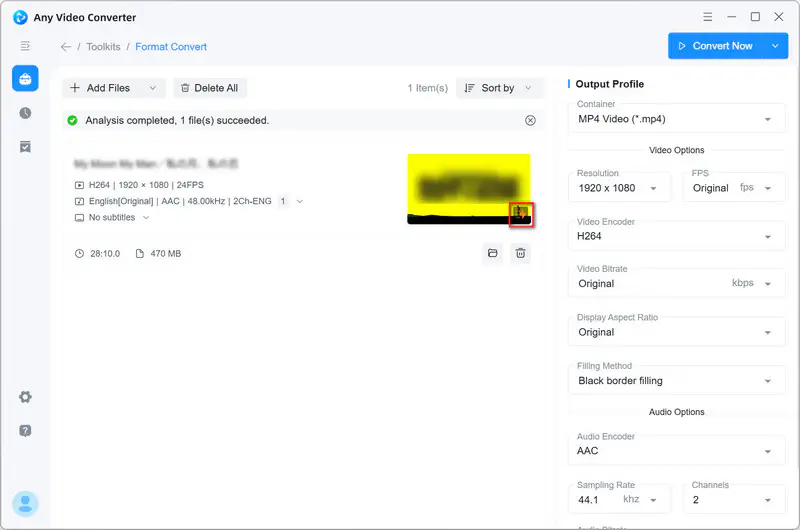Screen dimensions: 800x530
Task: Click the video thumbnail preview
Action: [x=469, y=189]
